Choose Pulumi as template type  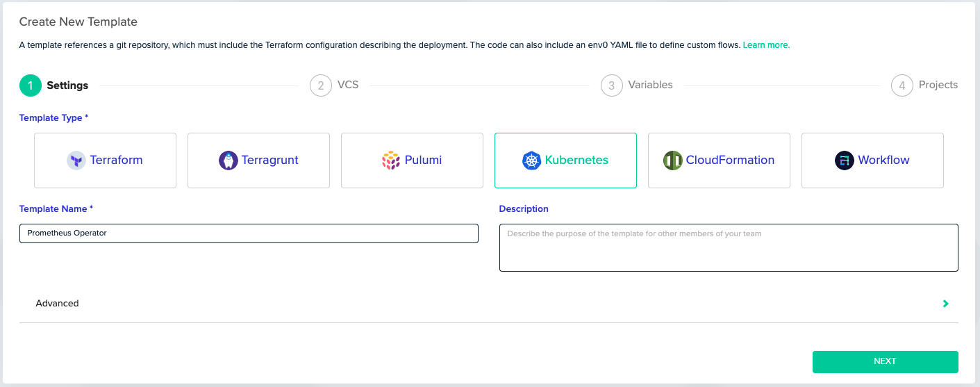click(x=412, y=160)
